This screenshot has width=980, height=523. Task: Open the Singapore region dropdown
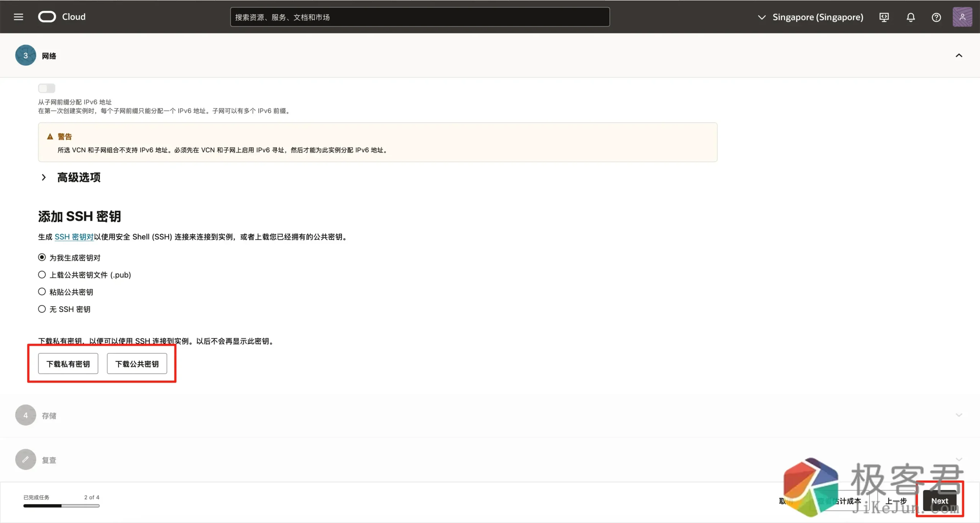pyautogui.click(x=810, y=17)
